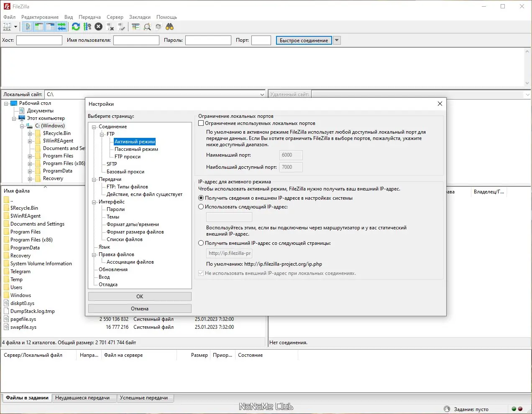This screenshot has height=414, width=532.
Task: Open the Файл menu
Action: click(x=9, y=17)
